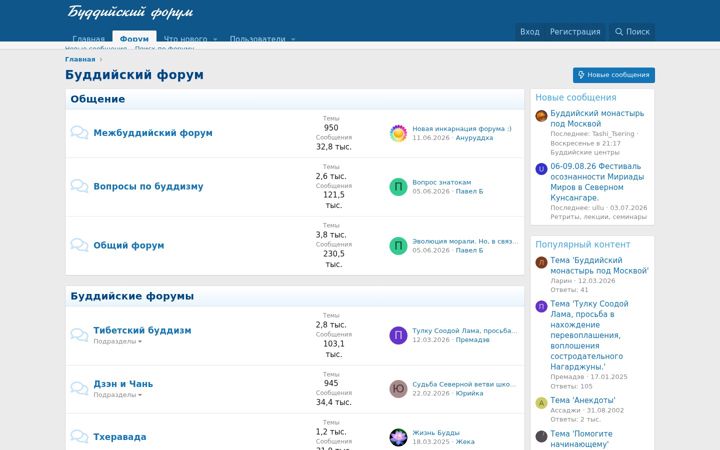The height and width of the screenshot is (450, 720).
Task: Open the Популярный контент heading
Action: 582,244
